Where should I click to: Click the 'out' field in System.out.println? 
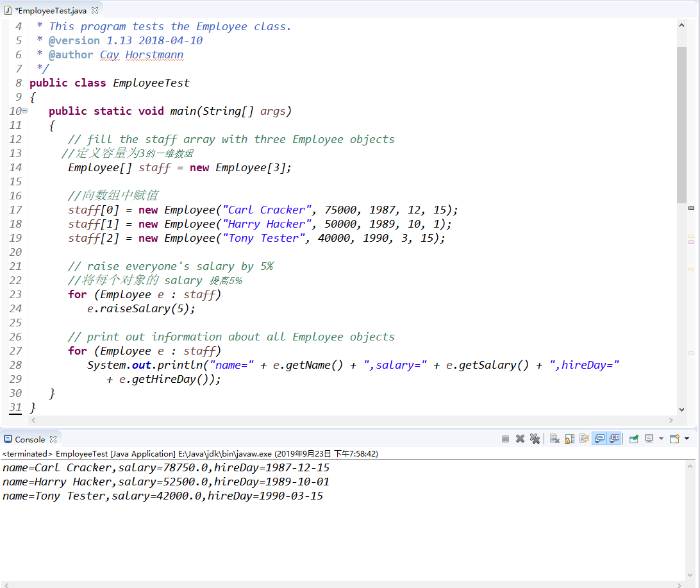coord(142,365)
